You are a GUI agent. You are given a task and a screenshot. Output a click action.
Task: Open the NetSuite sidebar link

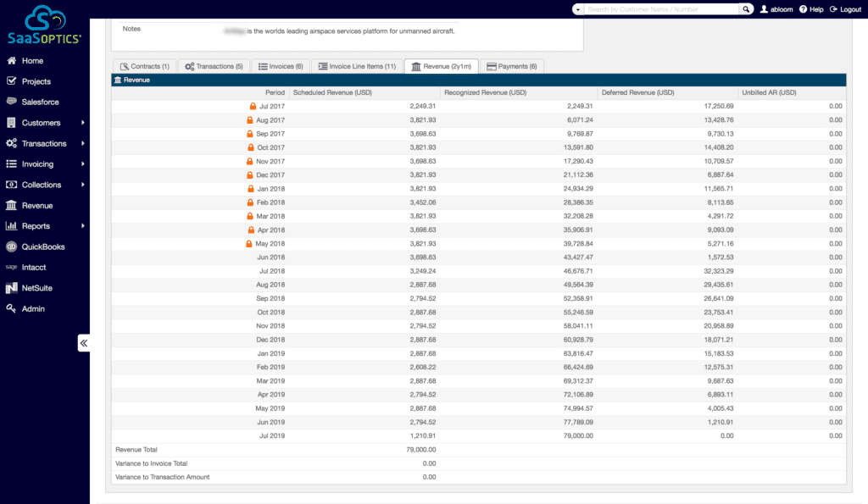pos(37,288)
